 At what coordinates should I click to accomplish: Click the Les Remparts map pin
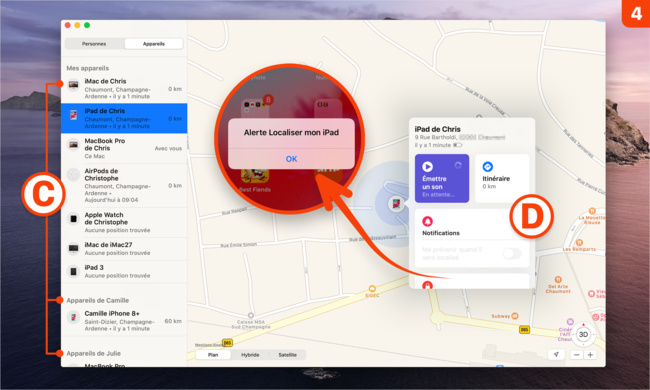pyautogui.click(x=579, y=243)
